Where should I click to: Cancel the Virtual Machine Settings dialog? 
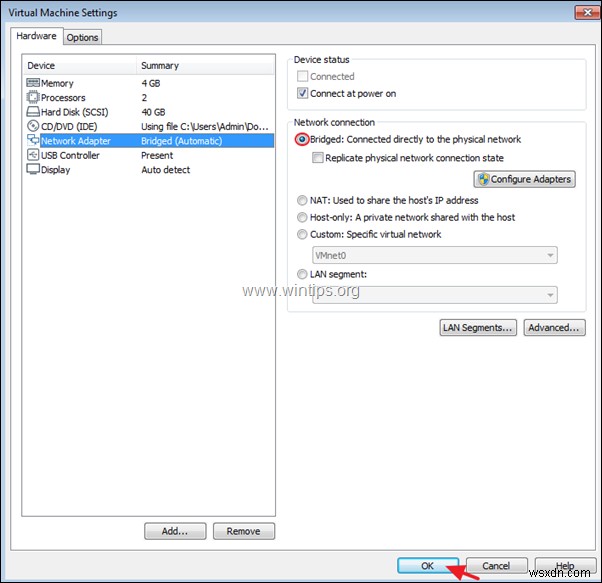click(x=496, y=566)
